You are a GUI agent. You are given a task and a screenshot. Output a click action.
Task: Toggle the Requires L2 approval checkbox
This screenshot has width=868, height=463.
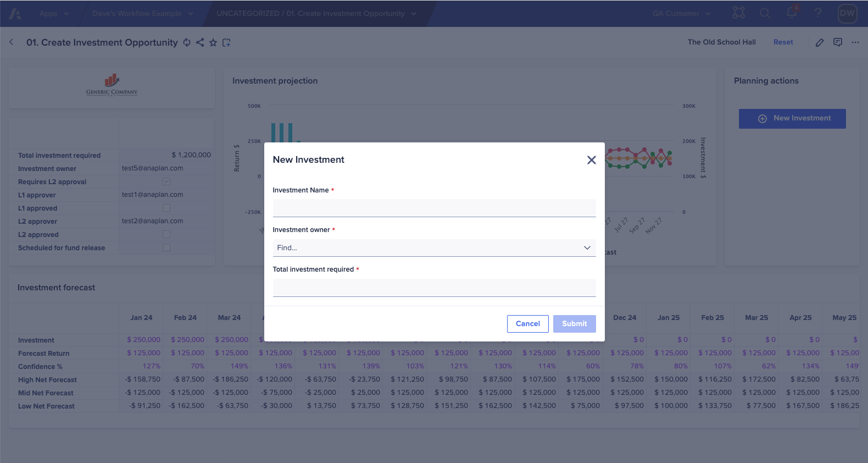166,181
